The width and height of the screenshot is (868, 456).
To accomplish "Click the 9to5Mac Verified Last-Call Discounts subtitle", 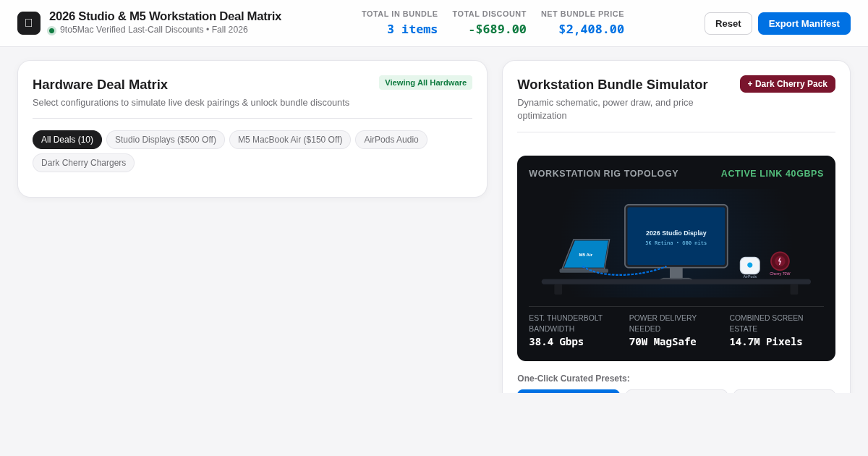I will (x=154, y=30).
